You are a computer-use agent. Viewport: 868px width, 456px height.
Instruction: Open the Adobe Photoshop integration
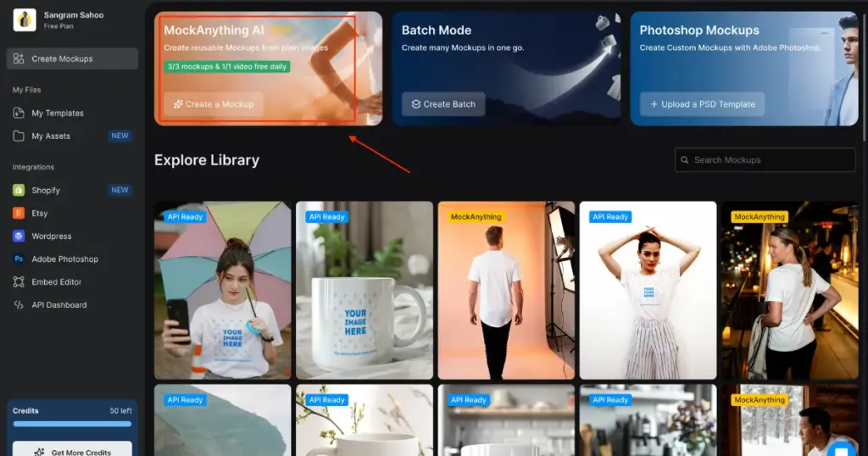[x=64, y=259]
